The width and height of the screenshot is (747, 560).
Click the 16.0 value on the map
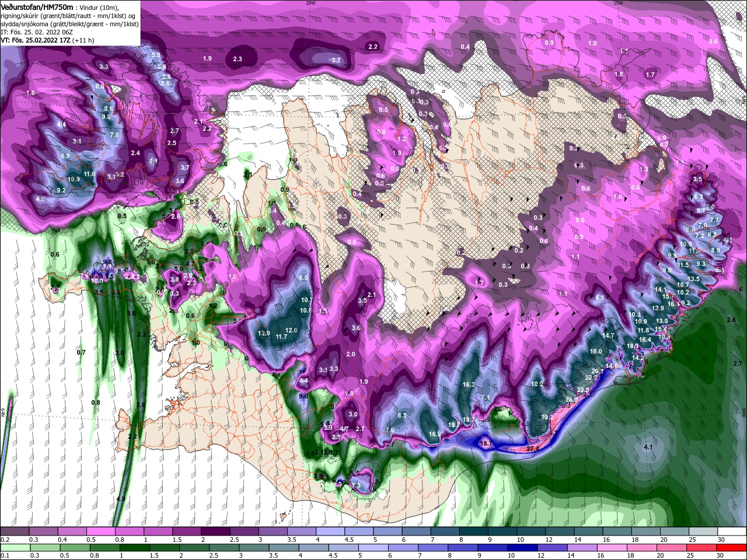(596, 351)
